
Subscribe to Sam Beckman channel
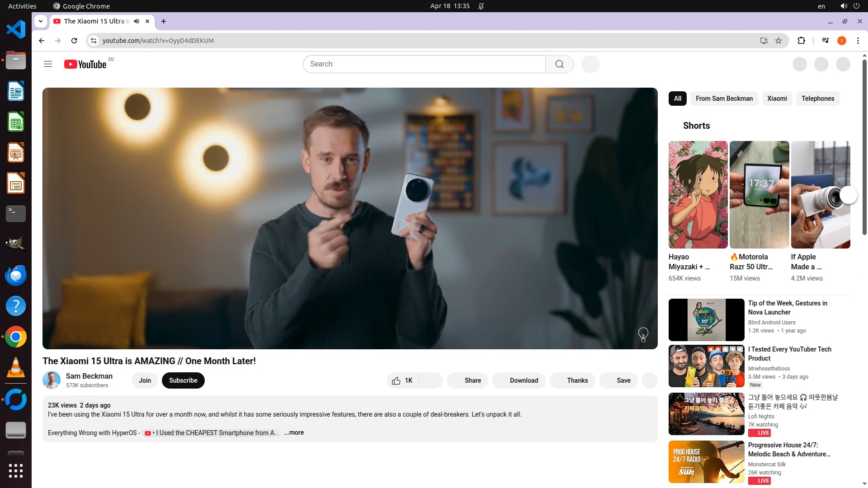(183, 380)
